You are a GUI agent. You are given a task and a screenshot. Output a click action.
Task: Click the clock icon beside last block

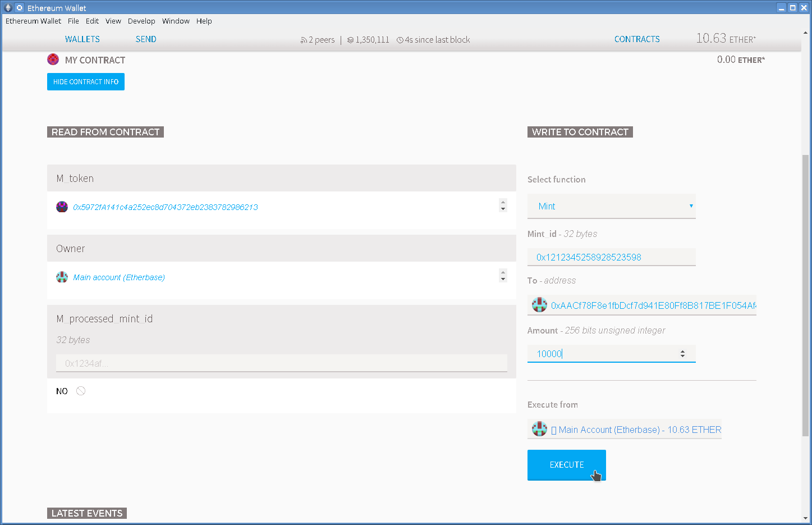[400, 40]
